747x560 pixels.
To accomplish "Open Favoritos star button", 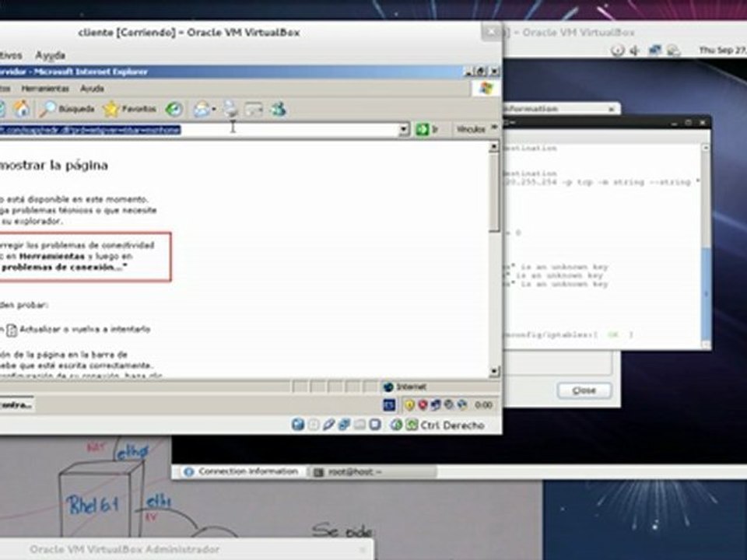I will pos(130,109).
